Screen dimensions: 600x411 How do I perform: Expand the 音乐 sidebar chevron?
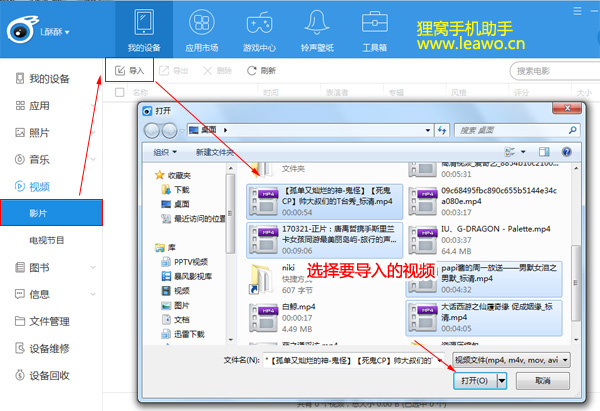[x=93, y=160]
